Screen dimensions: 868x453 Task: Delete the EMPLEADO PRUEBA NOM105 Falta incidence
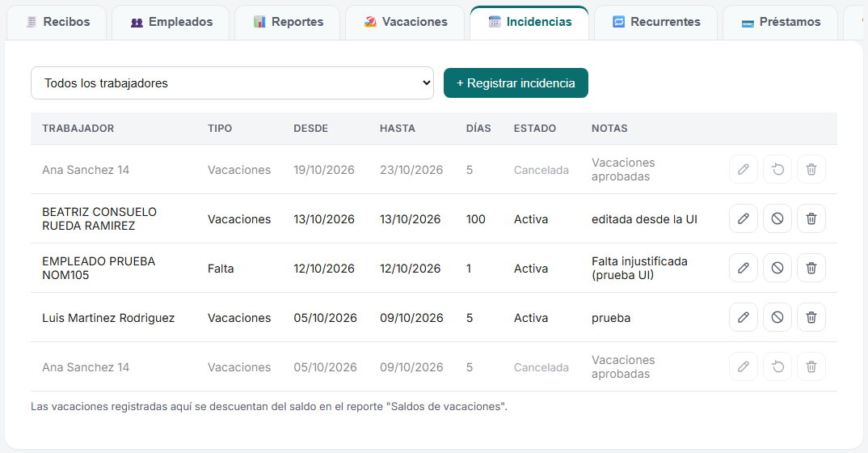pos(811,268)
